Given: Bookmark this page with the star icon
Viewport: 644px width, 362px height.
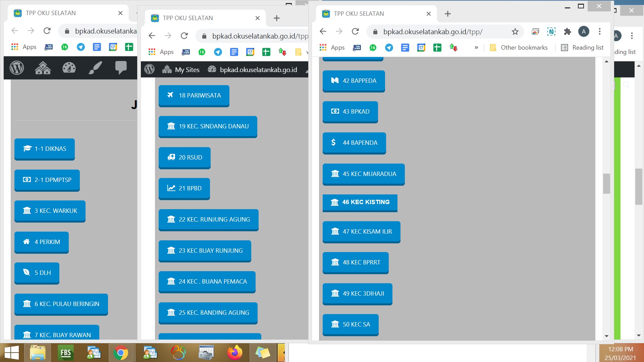Looking at the screenshot, I should tap(515, 32).
